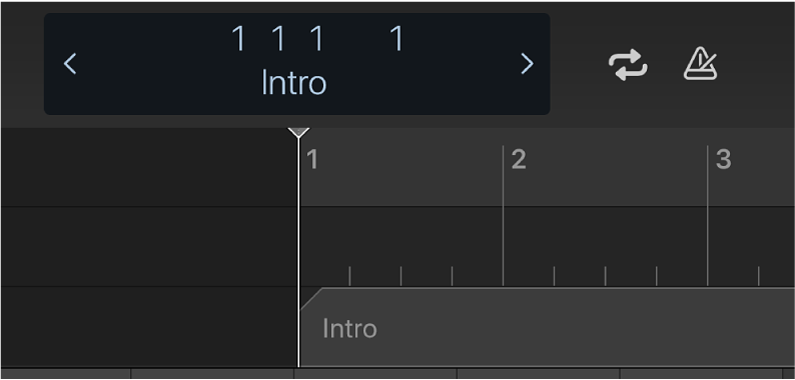Select the division value in the position display

tap(317, 39)
